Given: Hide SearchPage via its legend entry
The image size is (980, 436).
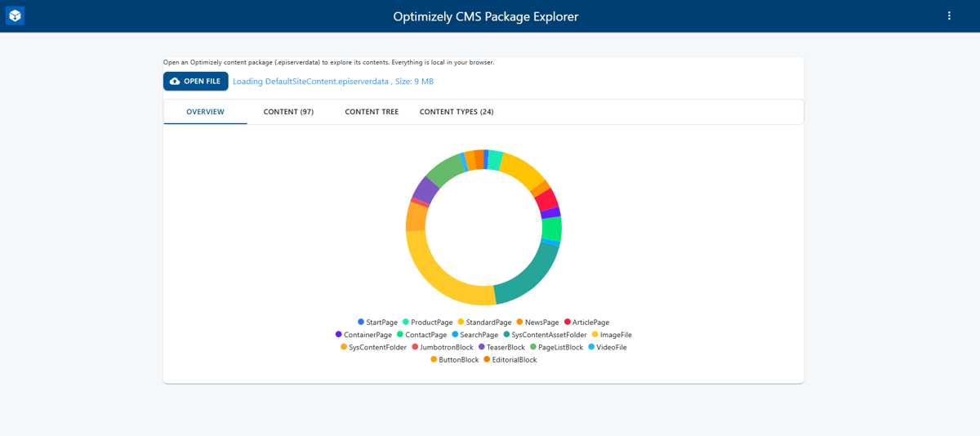Looking at the screenshot, I should [475, 335].
